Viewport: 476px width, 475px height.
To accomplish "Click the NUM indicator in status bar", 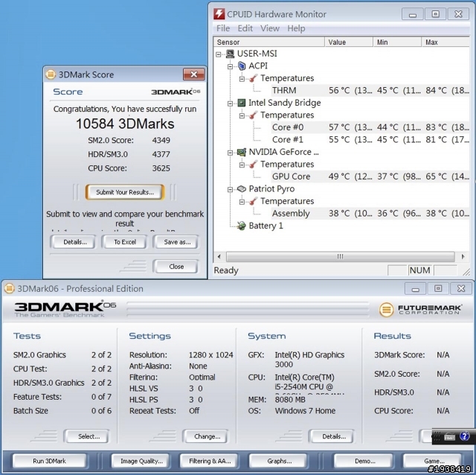I will [419, 270].
